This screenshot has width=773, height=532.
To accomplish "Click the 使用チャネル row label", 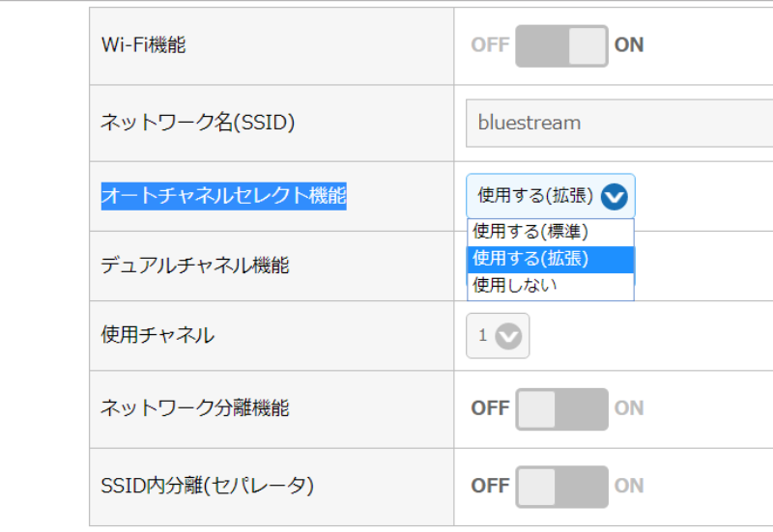I will 157,336.
